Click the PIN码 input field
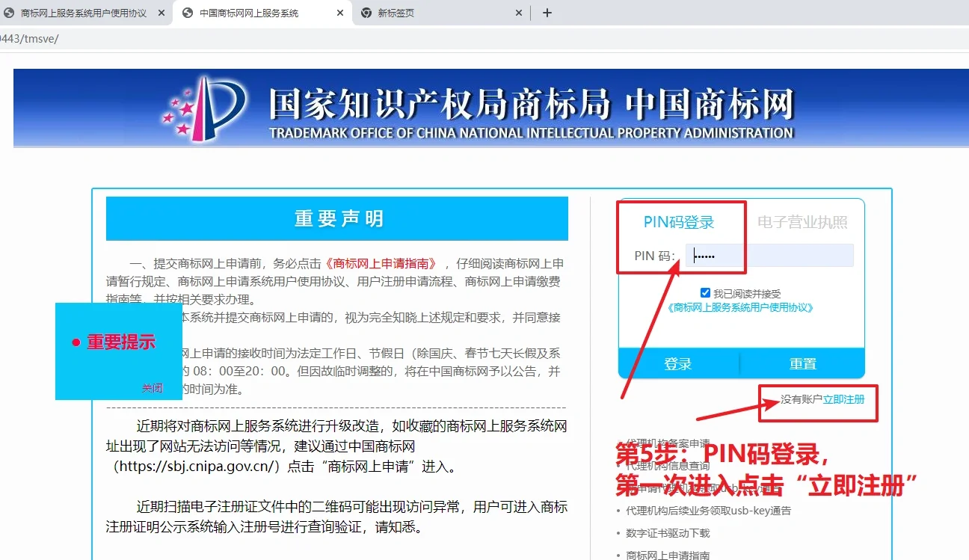 769,256
